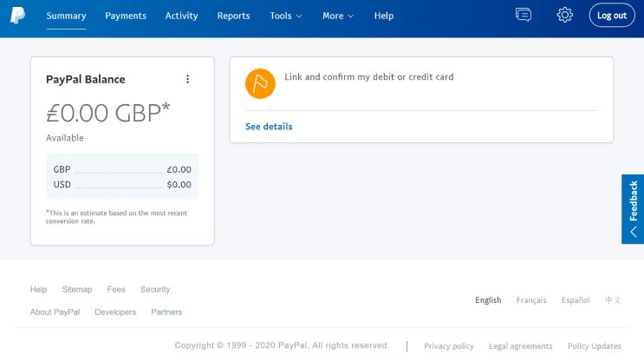The width and height of the screenshot is (644, 361).
Task: Open the Developers footer link
Action: (x=115, y=312)
